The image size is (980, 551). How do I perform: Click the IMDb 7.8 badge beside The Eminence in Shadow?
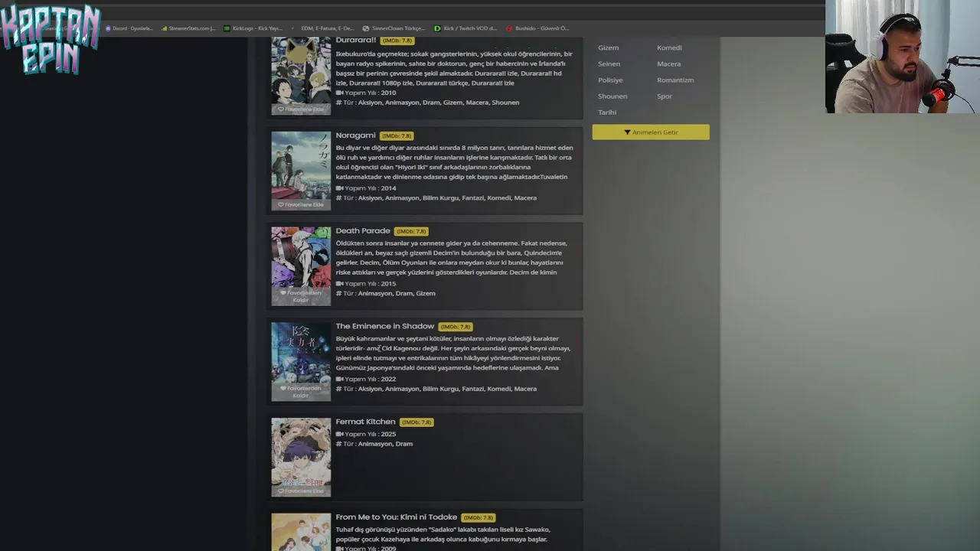click(x=455, y=327)
